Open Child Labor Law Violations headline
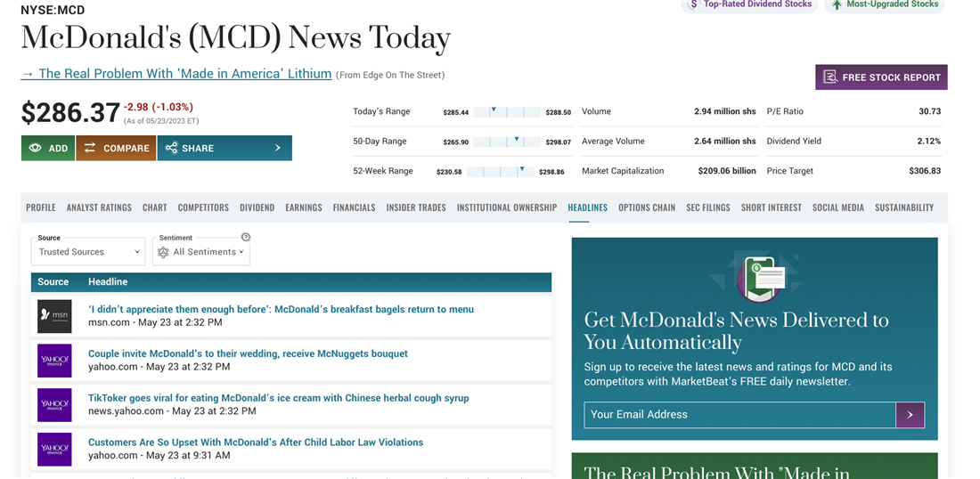The image size is (980, 479). [256, 442]
